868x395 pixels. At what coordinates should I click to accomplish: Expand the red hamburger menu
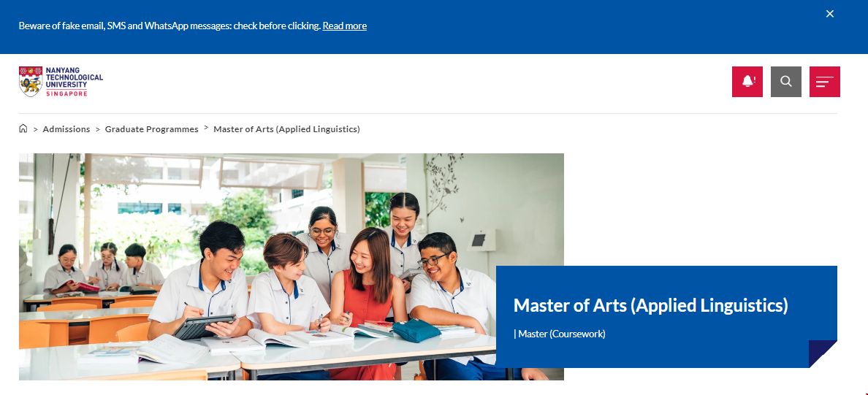pyautogui.click(x=824, y=82)
